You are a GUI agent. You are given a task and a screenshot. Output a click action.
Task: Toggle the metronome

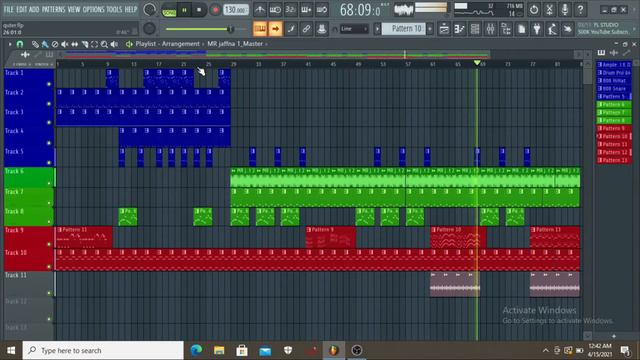(260, 9)
